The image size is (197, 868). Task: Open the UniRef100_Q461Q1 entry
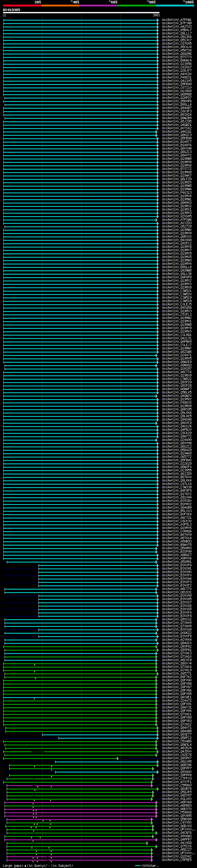point(176,132)
